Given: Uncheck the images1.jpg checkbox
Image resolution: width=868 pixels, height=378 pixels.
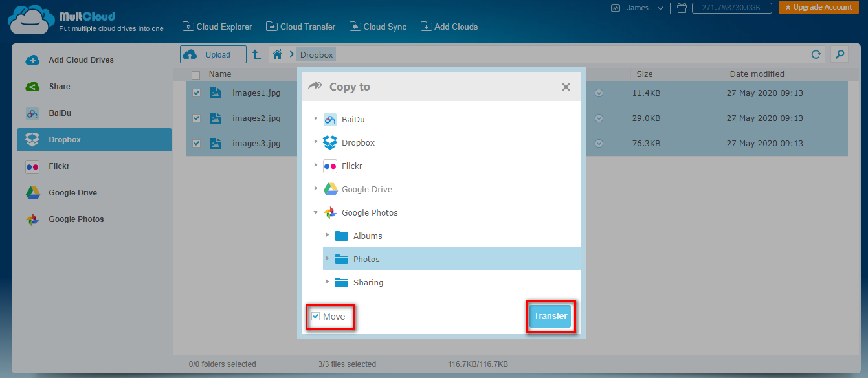Looking at the screenshot, I should click(x=196, y=93).
